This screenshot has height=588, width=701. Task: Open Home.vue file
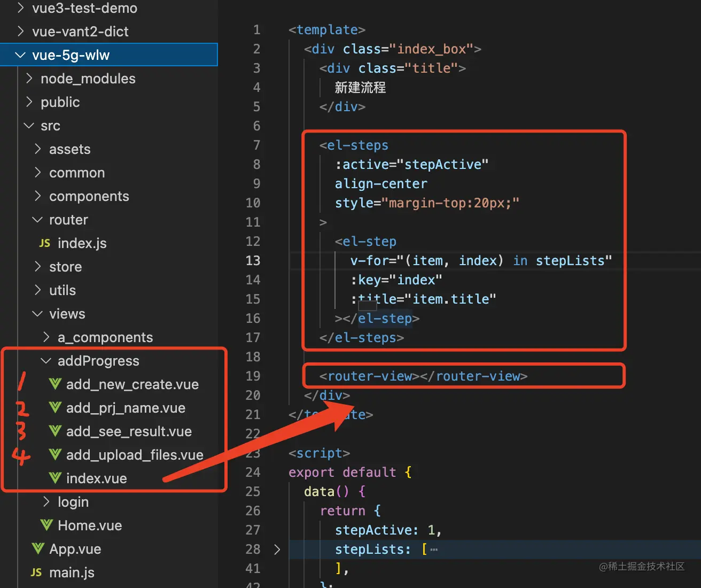click(90, 525)
